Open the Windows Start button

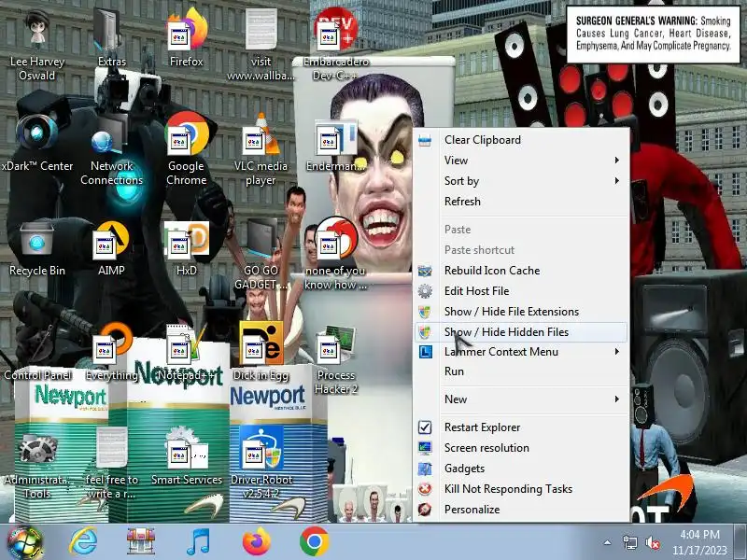pyautogui.click(x=25, y=542)
